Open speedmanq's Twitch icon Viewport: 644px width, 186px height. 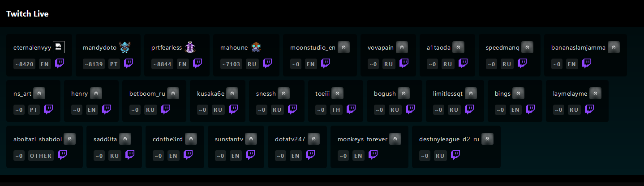[x=522, y=63]
